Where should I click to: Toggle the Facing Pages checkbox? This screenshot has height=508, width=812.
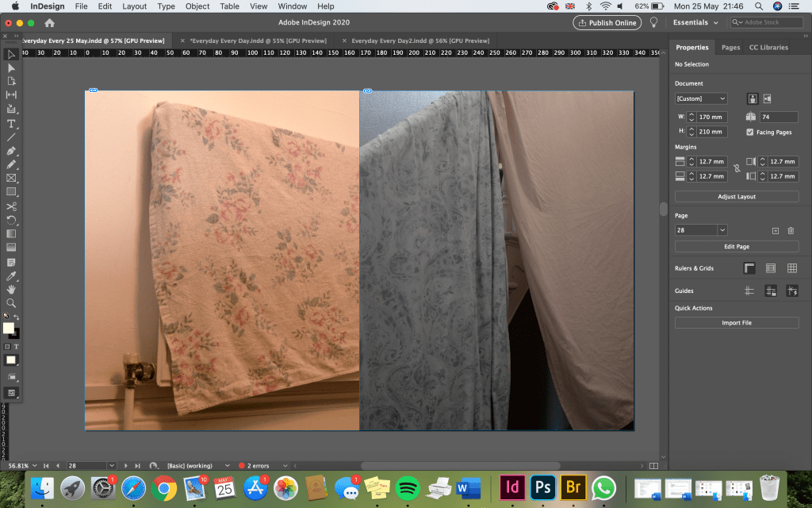750,132
